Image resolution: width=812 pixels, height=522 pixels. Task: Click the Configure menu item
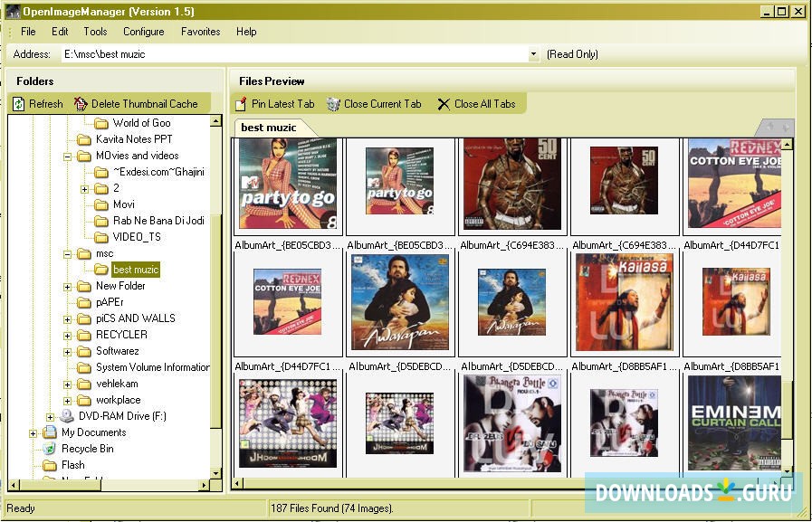[143, 32]
